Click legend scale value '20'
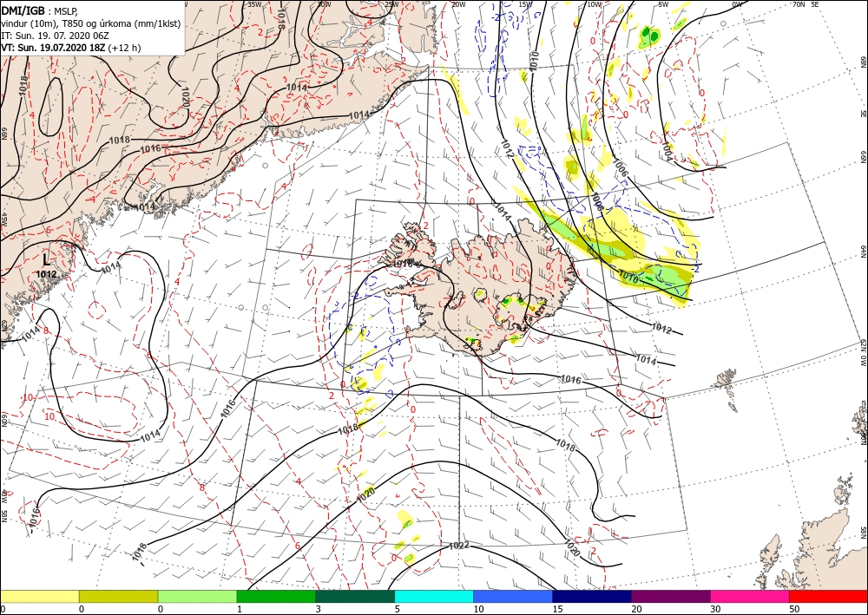Viewport: 868px width, 615px height. pos(636,609)
